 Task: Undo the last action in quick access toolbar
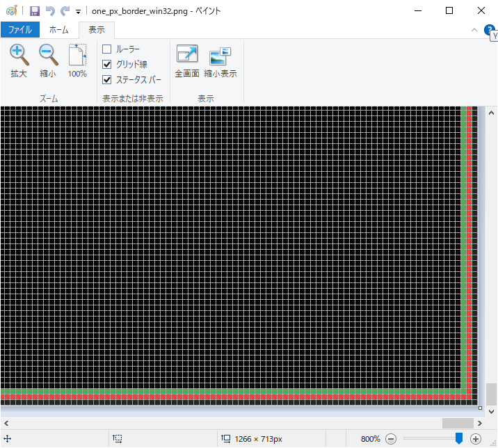click(50, 11)
